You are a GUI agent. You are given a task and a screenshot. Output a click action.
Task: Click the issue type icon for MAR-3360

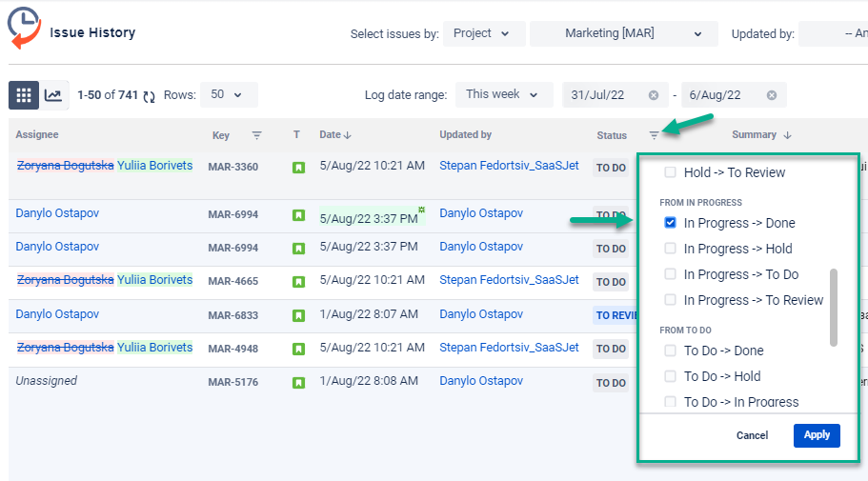[x=298, y=168]
